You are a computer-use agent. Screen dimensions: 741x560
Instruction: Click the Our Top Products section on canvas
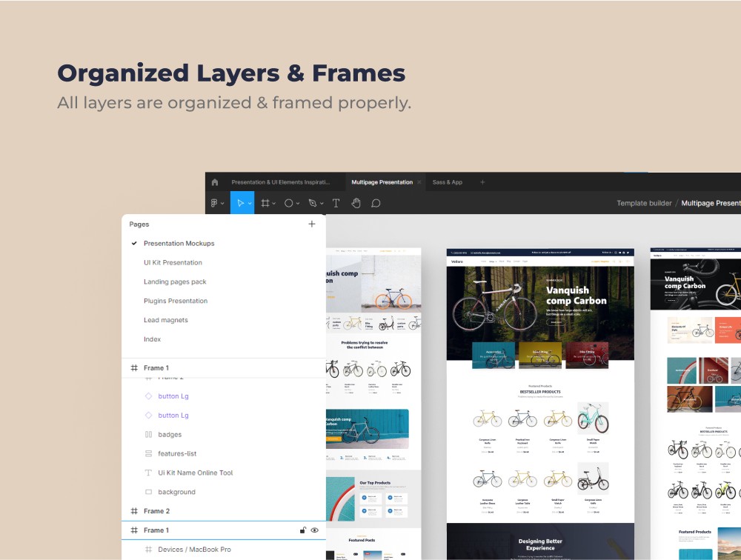pos(373,499)
